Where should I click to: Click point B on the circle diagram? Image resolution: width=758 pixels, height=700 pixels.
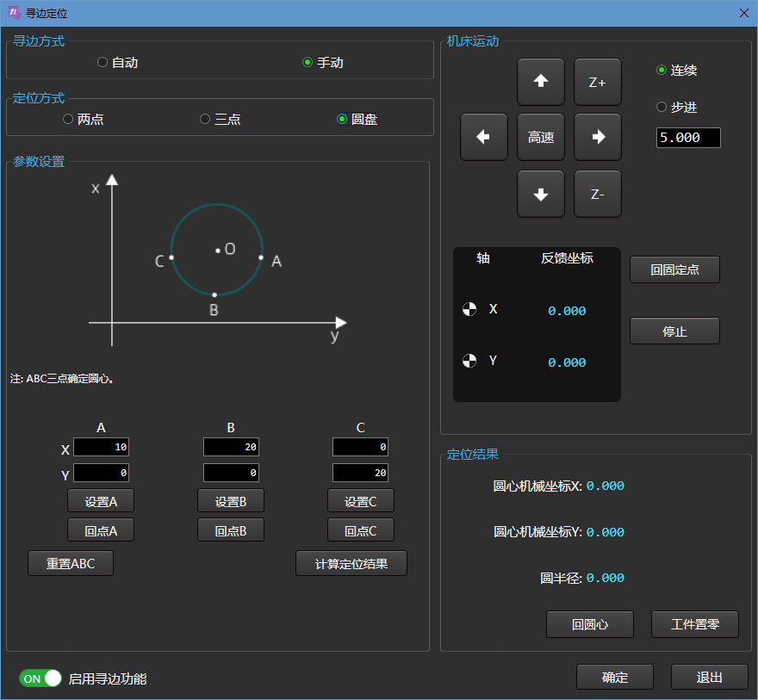click(x=214, y=294)
